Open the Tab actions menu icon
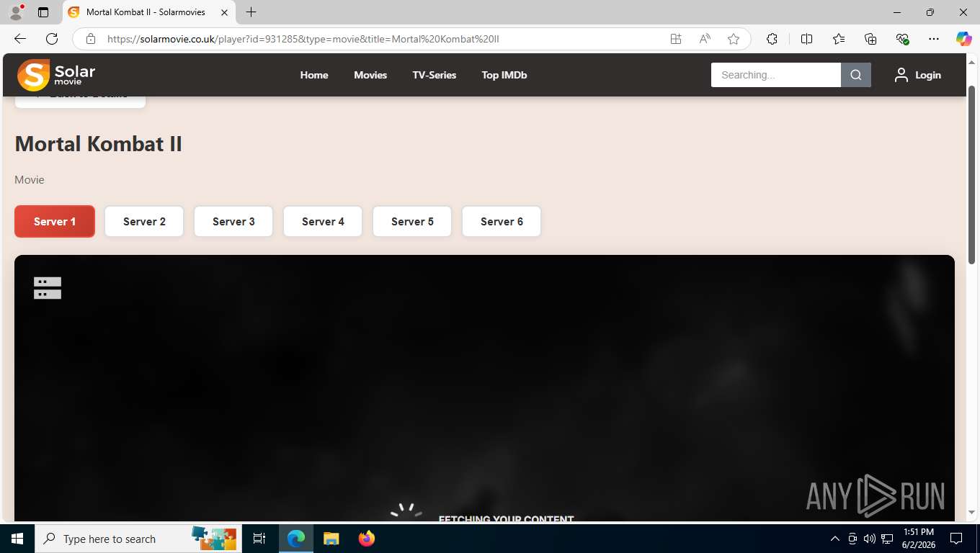980x553 pixels. pyautogui.click(x=43, y=12)
